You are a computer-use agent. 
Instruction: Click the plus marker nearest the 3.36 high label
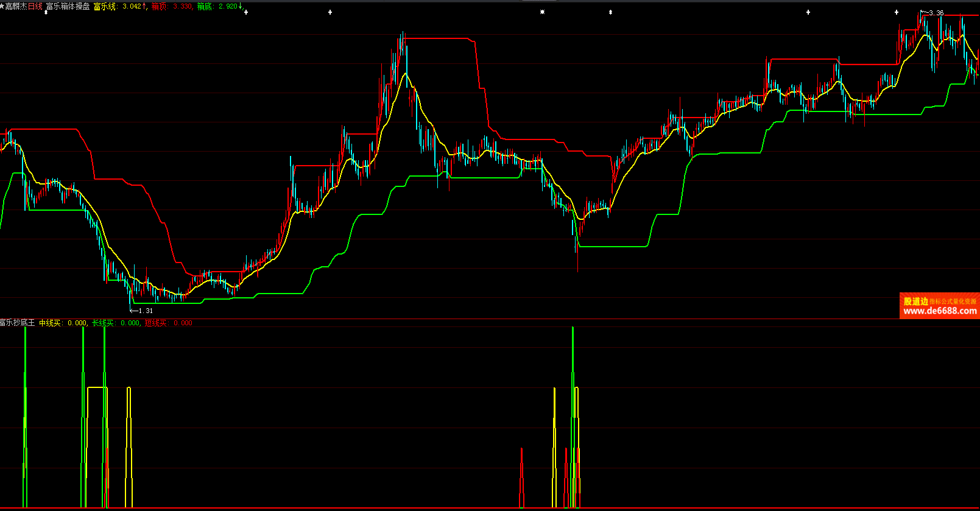point(896,12)
